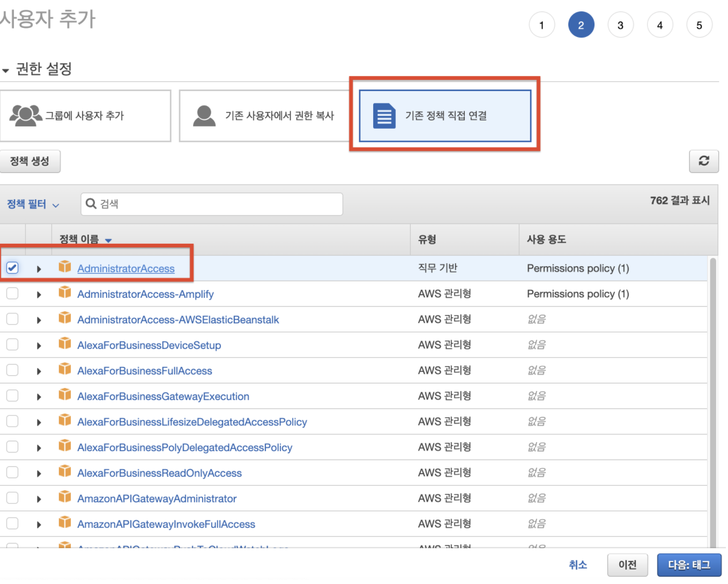Expand the AdministratorAccess policy row arrow
The width and height of the screenshot is (728, 584).
click(39, 269)
